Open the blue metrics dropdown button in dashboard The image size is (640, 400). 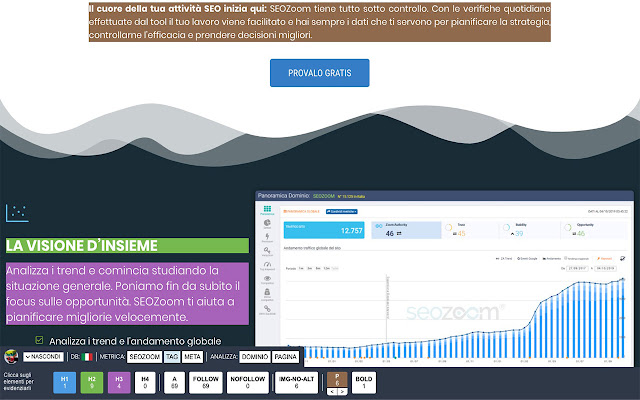pyautogui.click(x=342, y=211)
